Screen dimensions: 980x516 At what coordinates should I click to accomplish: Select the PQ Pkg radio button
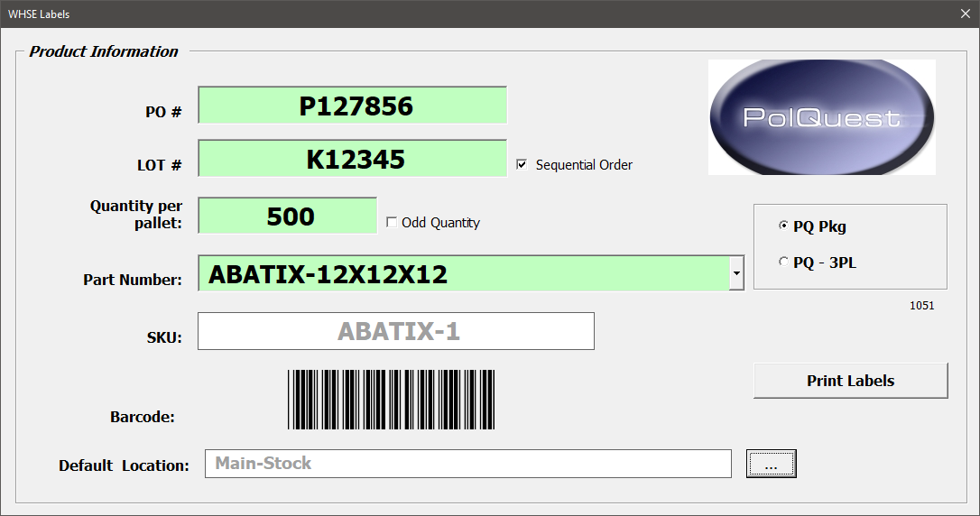pos(782,226)
